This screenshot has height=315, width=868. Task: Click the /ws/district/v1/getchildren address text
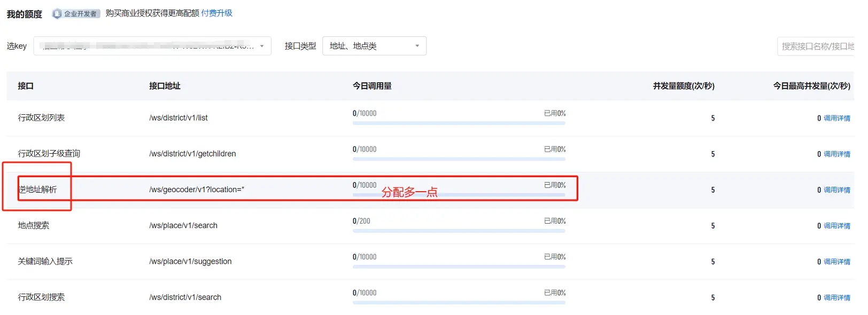point(192,154)
